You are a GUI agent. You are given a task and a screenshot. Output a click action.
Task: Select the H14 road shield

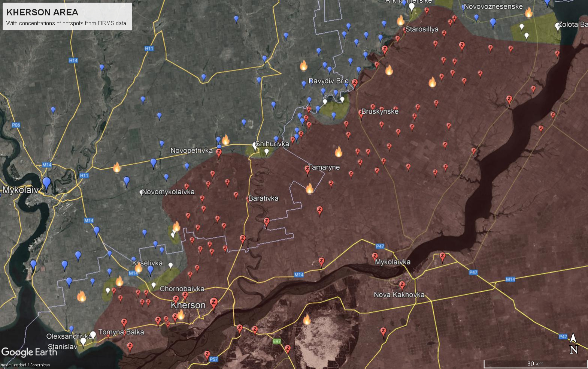coord(73,60)
